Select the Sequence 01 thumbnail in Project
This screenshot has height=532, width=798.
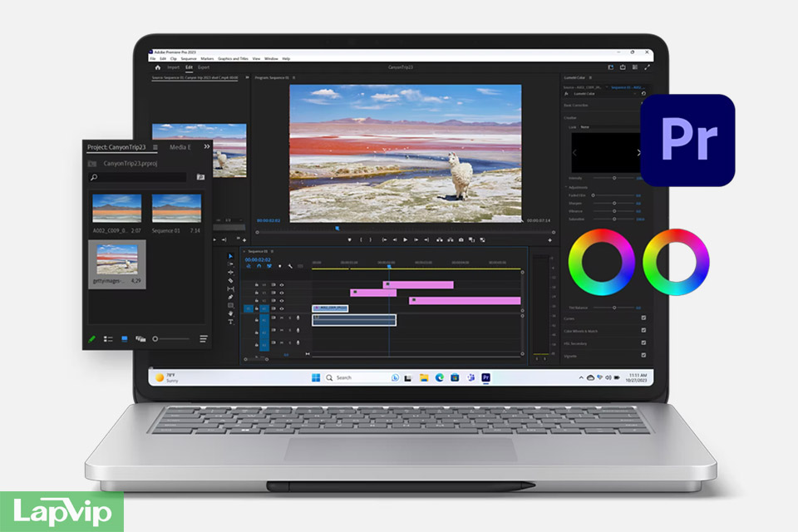point(176,208)
